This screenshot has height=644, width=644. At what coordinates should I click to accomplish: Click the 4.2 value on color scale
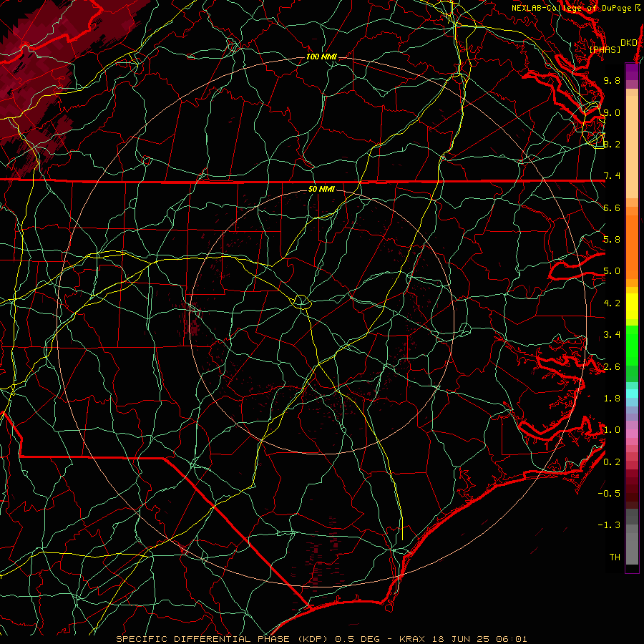pos(612,303)
